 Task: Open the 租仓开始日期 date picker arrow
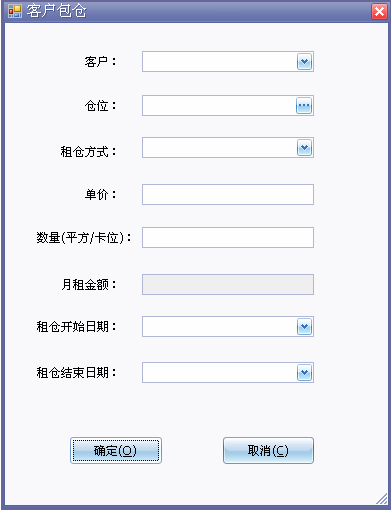pos(304,327)
